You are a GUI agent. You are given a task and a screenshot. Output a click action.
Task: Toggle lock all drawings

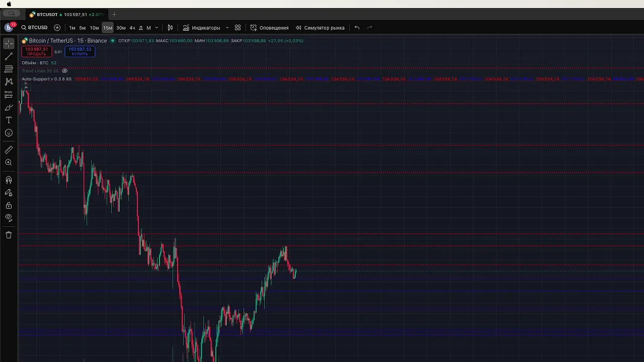pyautogui.click(x=9, y=205)
